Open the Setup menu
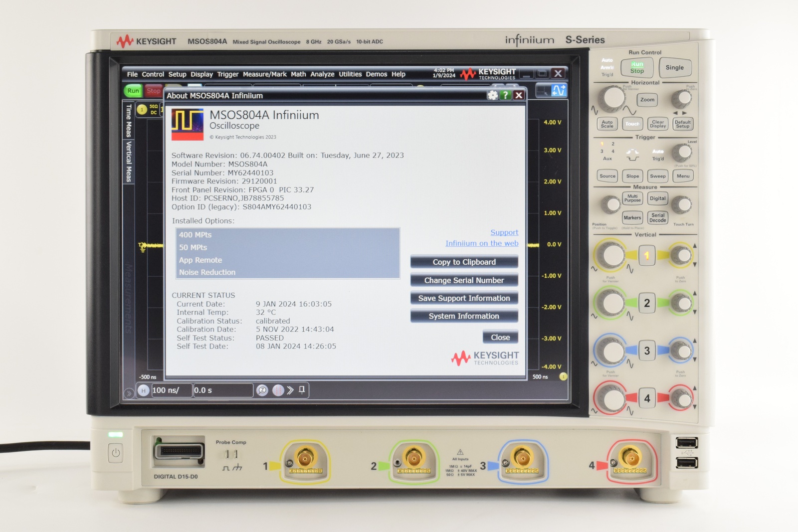Image resolution: width=798 pixels, height=532 pixels. pyautogui.click(x=177, y=74)
